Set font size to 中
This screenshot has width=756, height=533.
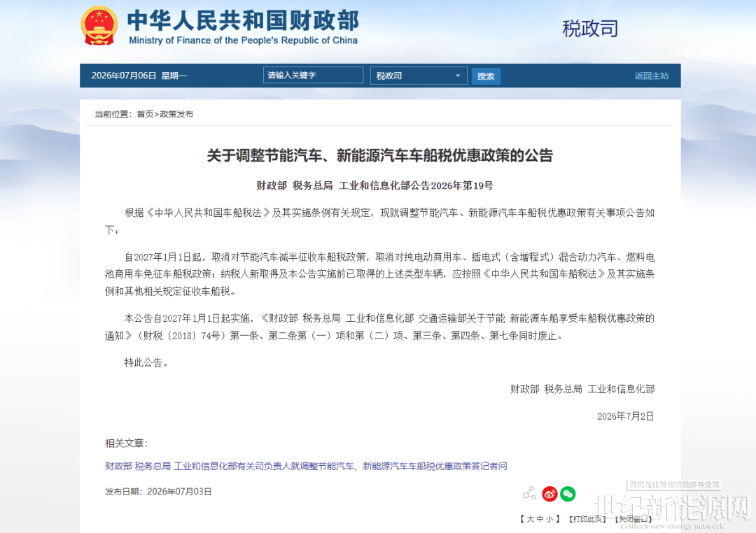[x=540, y=519]
